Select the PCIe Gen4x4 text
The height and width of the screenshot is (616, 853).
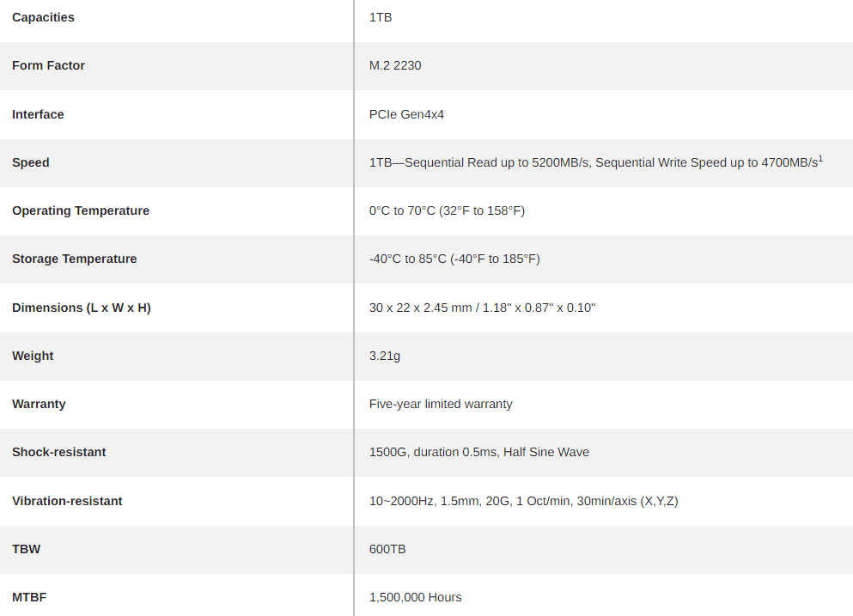point(406,114)
